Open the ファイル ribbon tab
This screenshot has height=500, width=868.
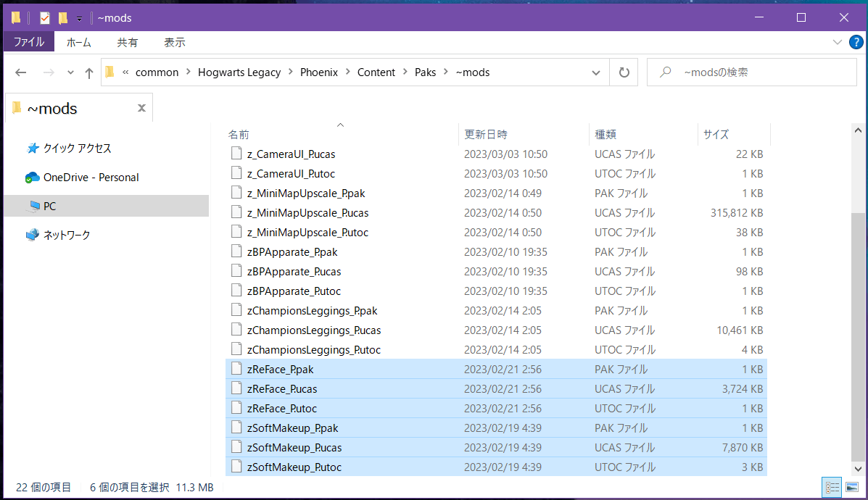(x=29, y=42)
